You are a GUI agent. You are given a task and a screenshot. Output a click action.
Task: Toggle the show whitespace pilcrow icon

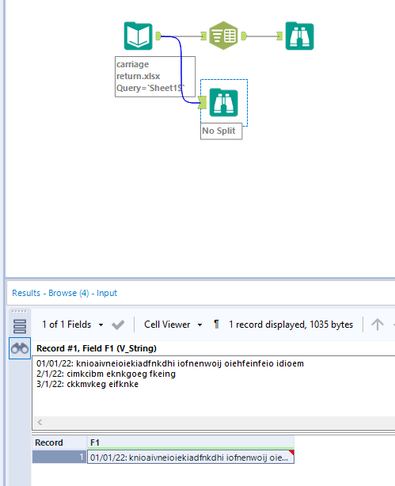pyautogui.click(x=216, y=324)
